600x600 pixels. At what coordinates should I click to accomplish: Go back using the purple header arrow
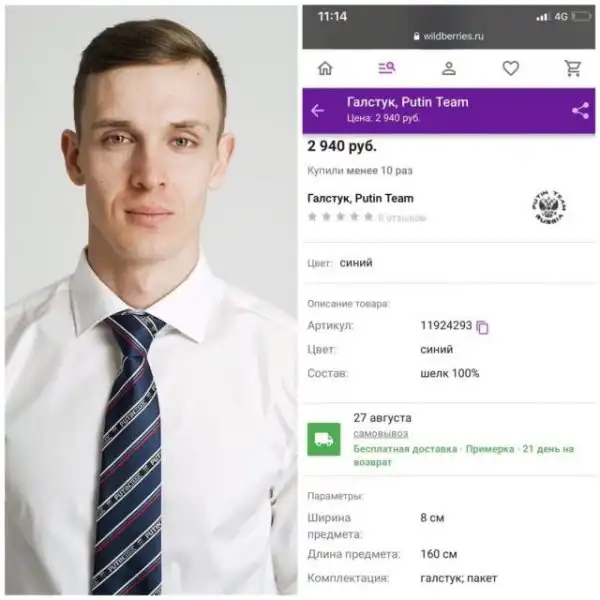pyautogui.click(x=317, y=111)
